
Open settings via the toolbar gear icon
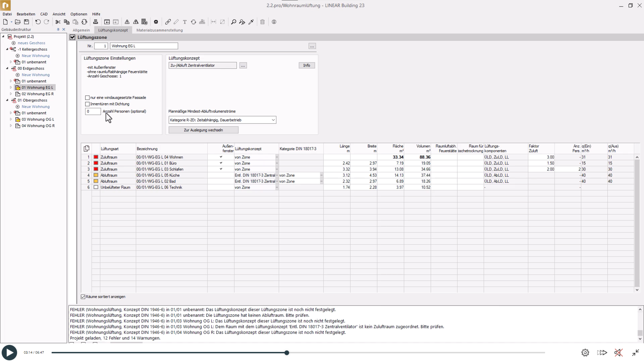[156, 22]
